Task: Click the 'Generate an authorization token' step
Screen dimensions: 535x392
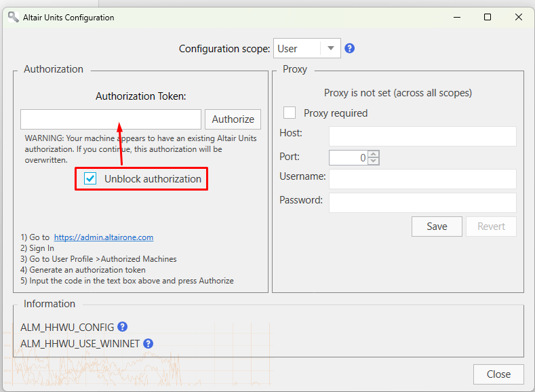Action: click(x=83, y=270)
